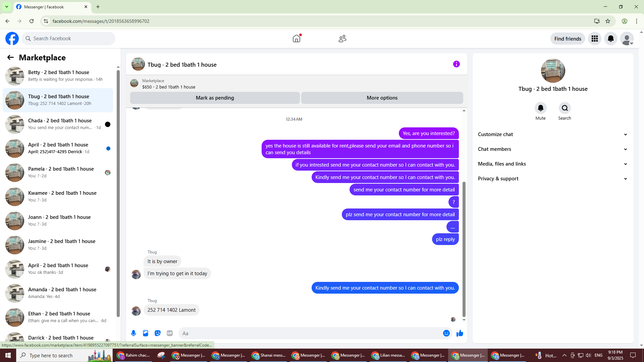Open the install app icon in the address bar
This screenshot has width=644, height=362.
pyautogui.click(x=597, y=21)
